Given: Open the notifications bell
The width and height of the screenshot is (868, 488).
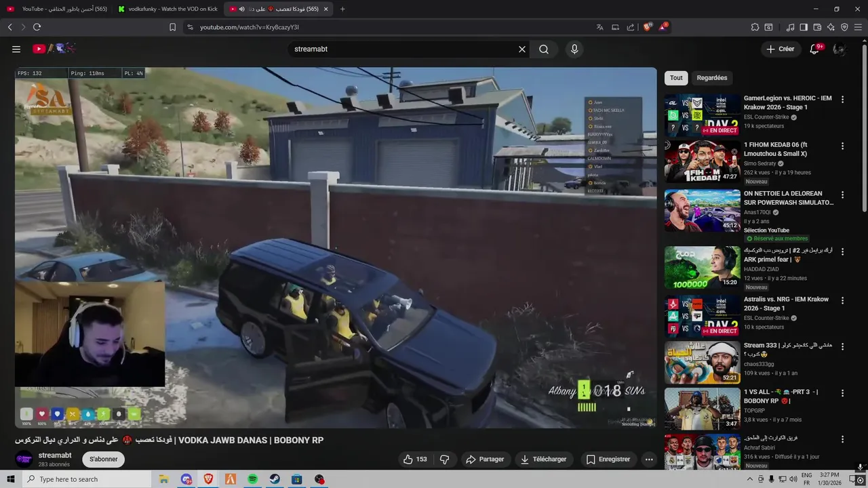Looking at the screenshot, I should click(x=815, y=49).
